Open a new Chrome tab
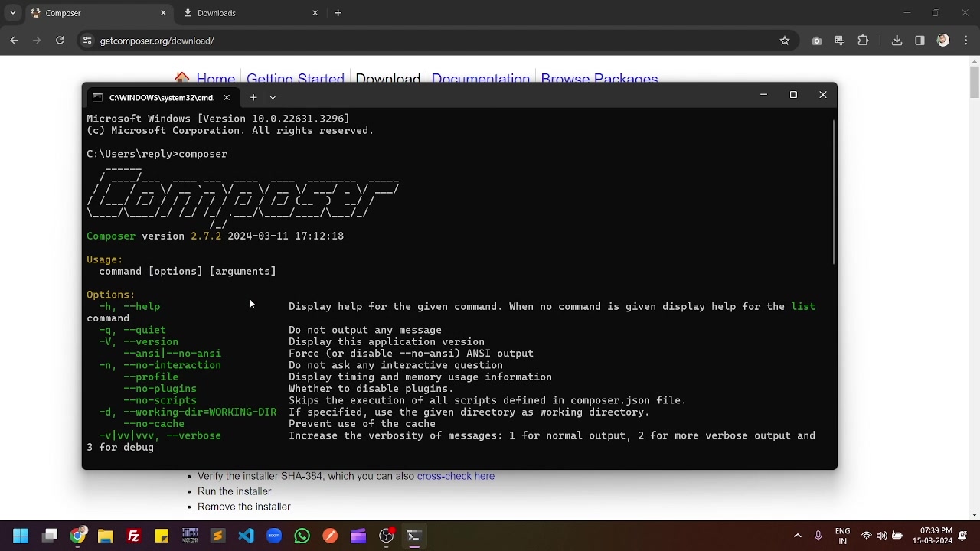 point(338,13)
